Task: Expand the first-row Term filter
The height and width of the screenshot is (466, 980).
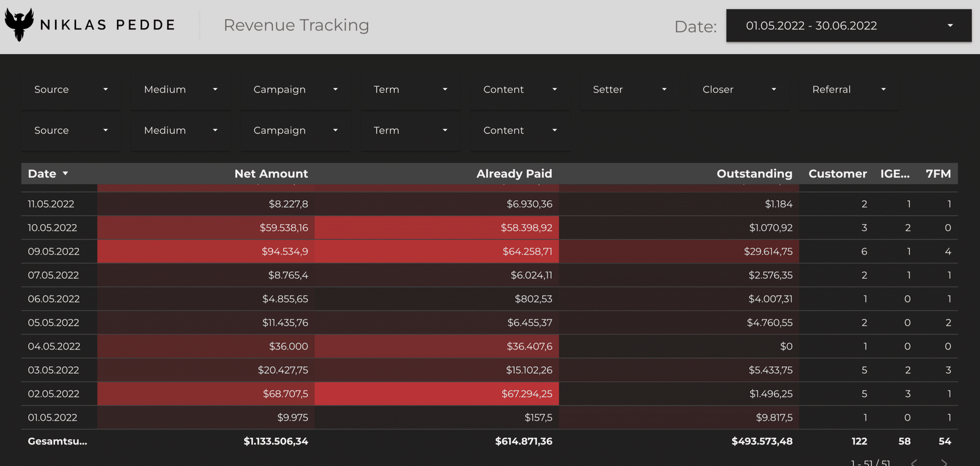Action: coord(410,89)
